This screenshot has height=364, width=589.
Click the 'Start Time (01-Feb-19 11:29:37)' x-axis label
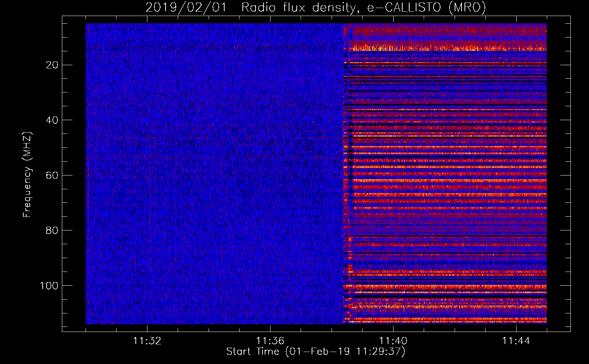click(316, 352)
